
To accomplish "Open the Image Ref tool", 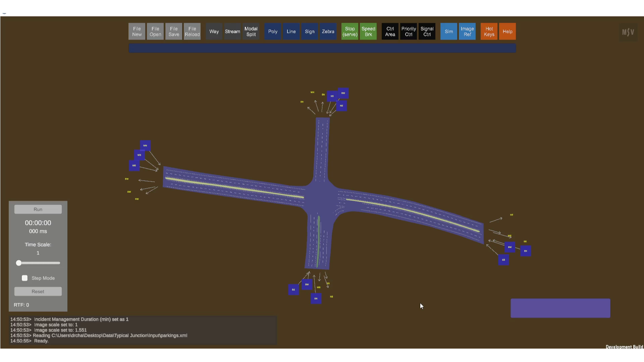I will click(467, 32).
